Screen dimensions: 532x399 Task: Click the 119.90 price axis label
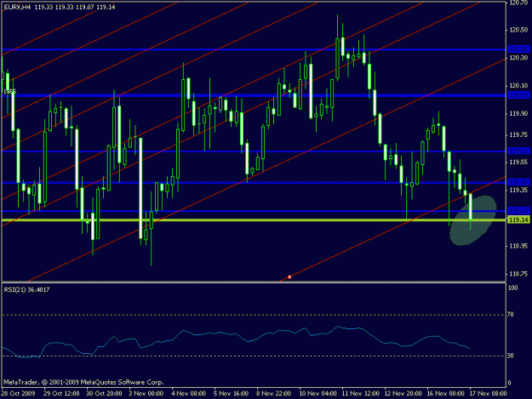point(518,113)
